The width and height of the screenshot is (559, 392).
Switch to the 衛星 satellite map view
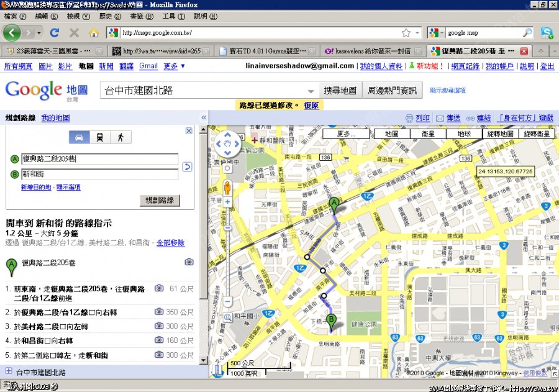click(x=428, y=134)
